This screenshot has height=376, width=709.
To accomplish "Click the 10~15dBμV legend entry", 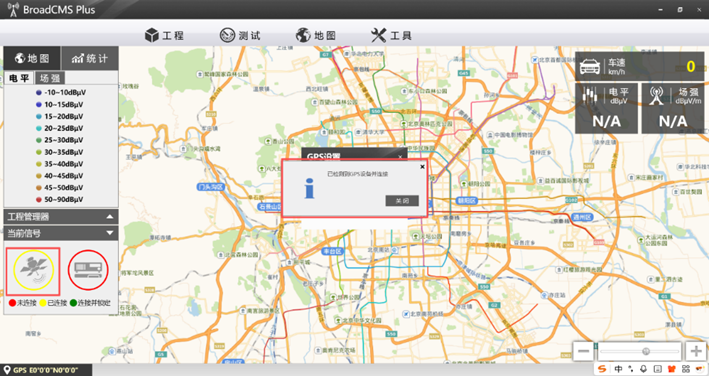I will (60, 104).
